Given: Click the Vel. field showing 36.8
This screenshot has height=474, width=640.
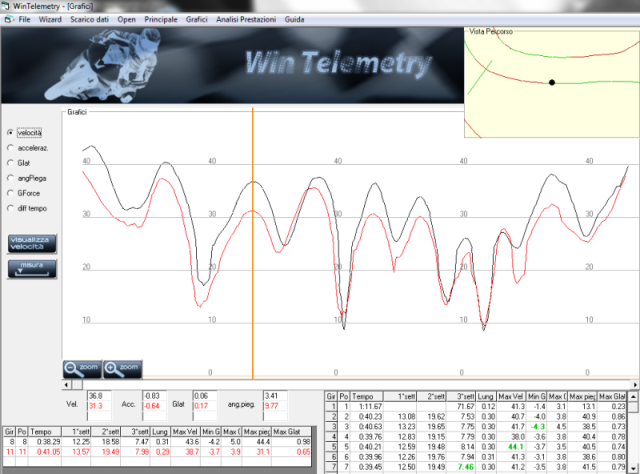Looking at the screenshot, I should click(x=99, y=396).
